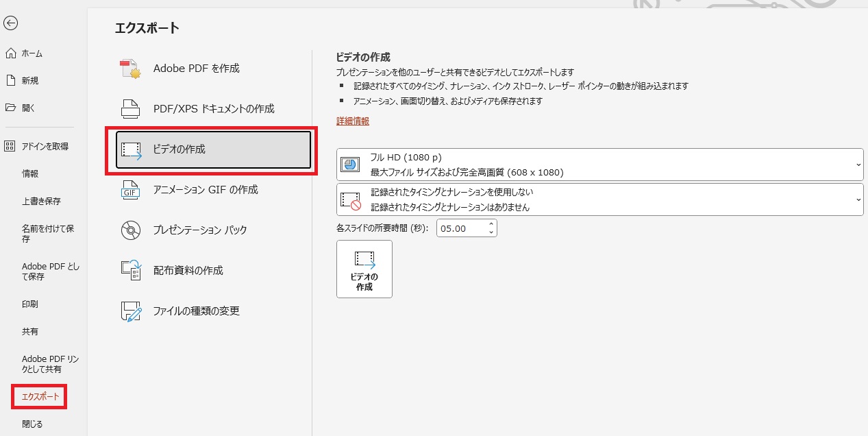Decrease slide duration with down arrow
Screen dimensions: 868x436
[491, 232]
